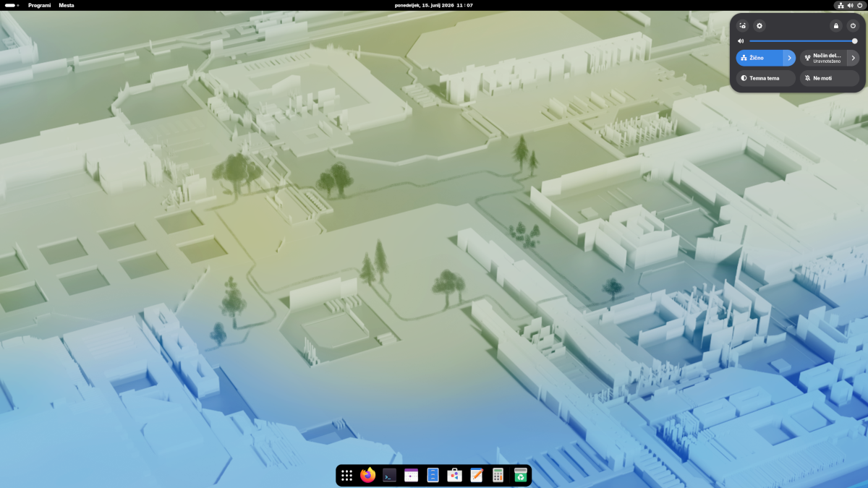The width and height of the screenshot is (868, 488).
Task: Open the Show Applications grid in dock
Action: [346, 475]
